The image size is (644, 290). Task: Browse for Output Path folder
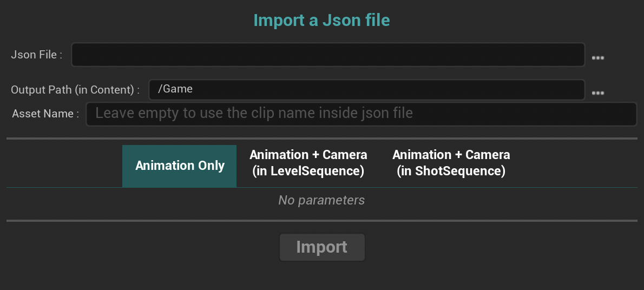click(x=597, y=93)
